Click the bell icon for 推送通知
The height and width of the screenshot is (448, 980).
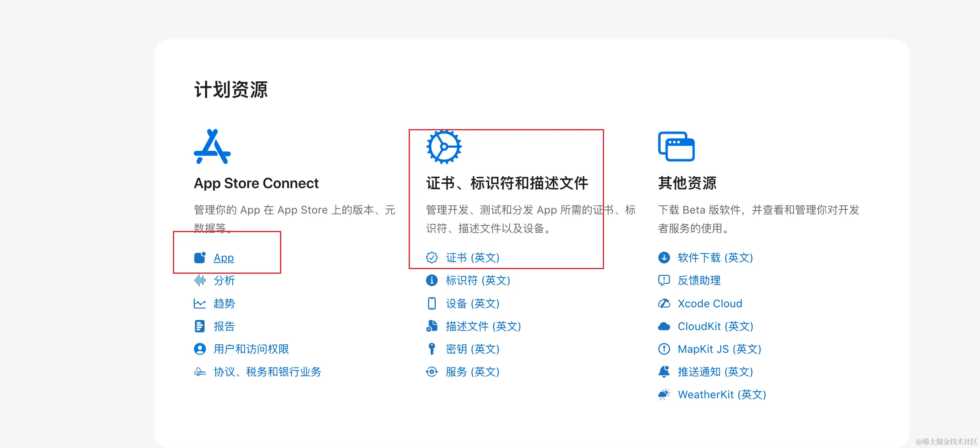[664, 372]
